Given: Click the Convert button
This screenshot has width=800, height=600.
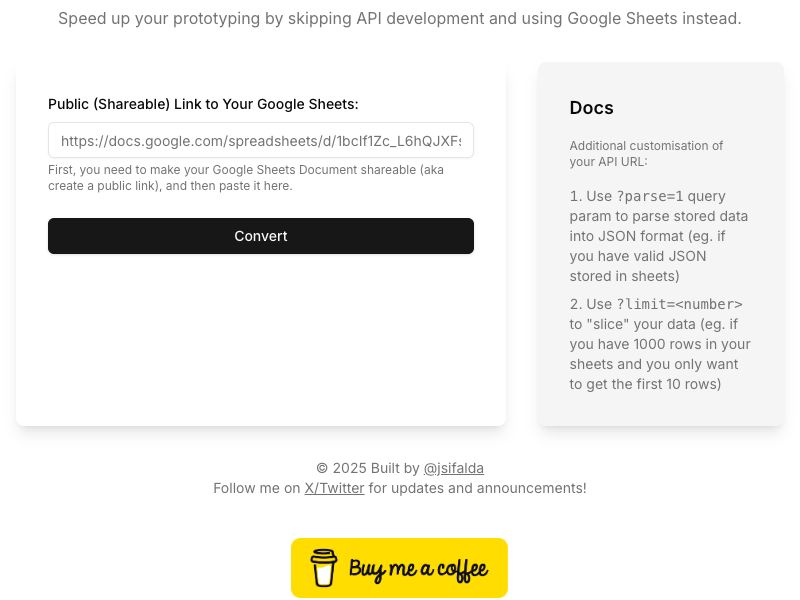Looking at the screenshot, I should [260, 236].
